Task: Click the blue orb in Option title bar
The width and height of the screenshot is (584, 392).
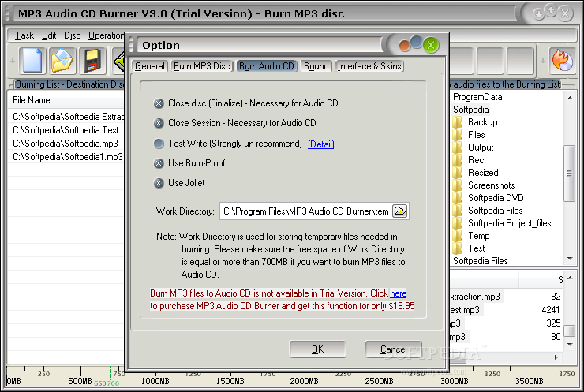Action: click(417, 41)
